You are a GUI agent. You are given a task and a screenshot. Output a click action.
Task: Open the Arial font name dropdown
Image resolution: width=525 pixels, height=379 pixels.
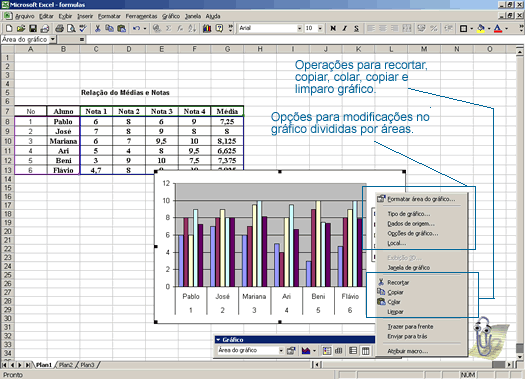click(x=299, y=28)
